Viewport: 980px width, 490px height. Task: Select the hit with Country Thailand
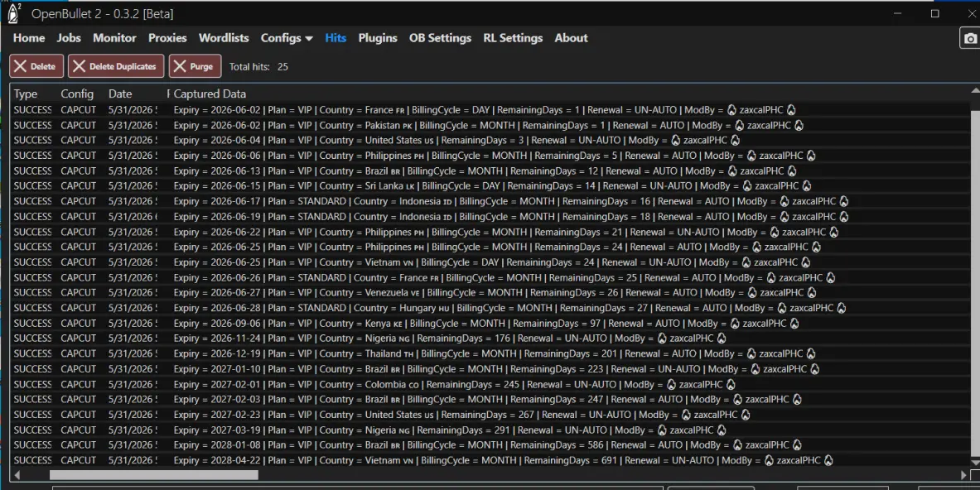tap(490, 353)
